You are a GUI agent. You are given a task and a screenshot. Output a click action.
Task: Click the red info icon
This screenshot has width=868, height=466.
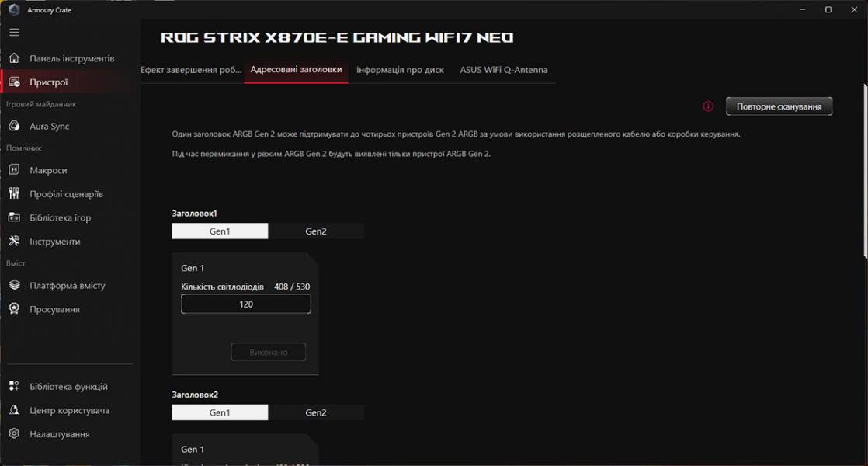pyautogui.click(x=708, y=106)
